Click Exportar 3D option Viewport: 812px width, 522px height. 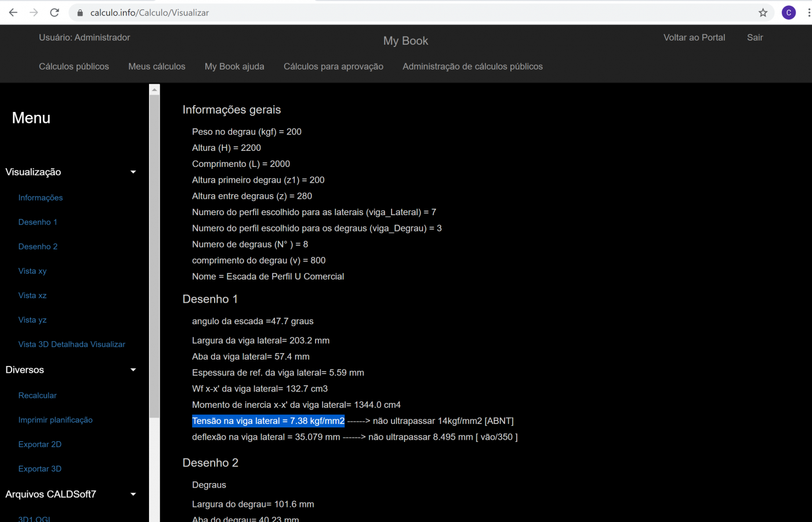pyautogui.click(x=39, y=469)
